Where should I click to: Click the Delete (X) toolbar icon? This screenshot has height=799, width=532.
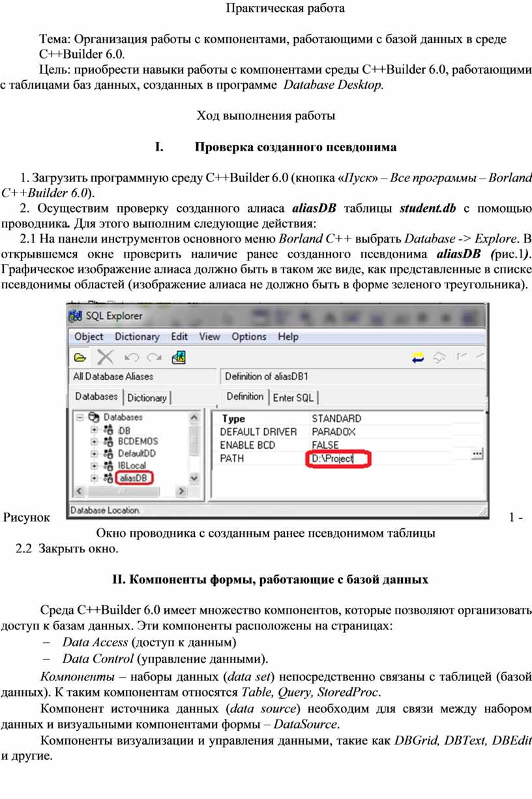click(x=105, y=357)
